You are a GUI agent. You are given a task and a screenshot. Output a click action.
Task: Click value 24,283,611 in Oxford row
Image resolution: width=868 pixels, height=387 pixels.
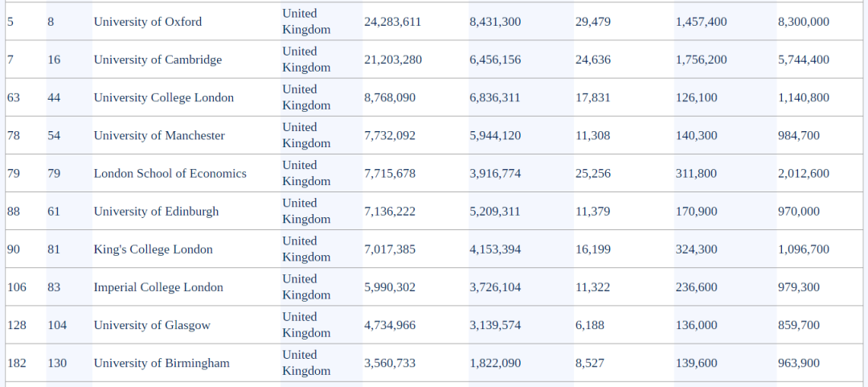coord(392,22)
